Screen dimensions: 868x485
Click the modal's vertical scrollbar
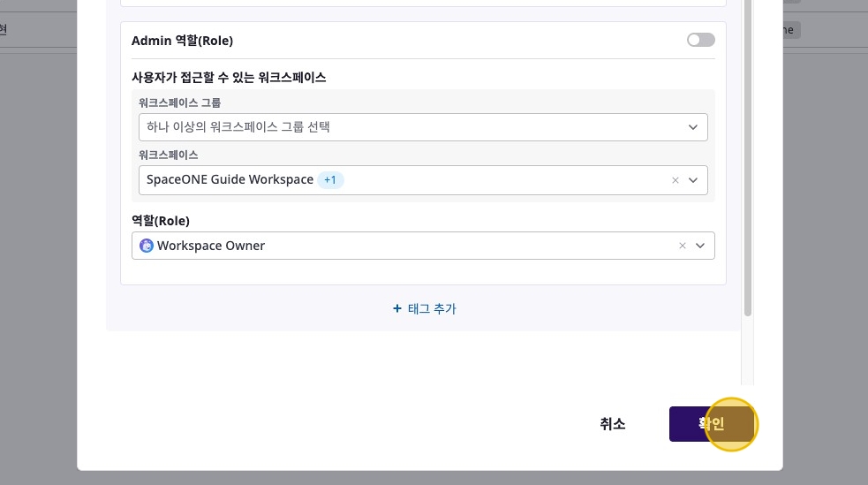click(747, 177)
